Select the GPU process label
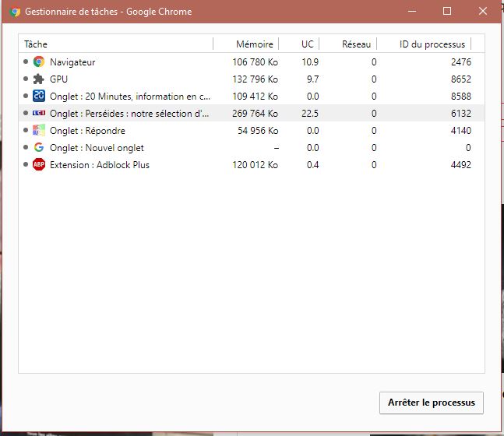The height and width of the screenshot is (436, 504). click(x=59, y=79)
